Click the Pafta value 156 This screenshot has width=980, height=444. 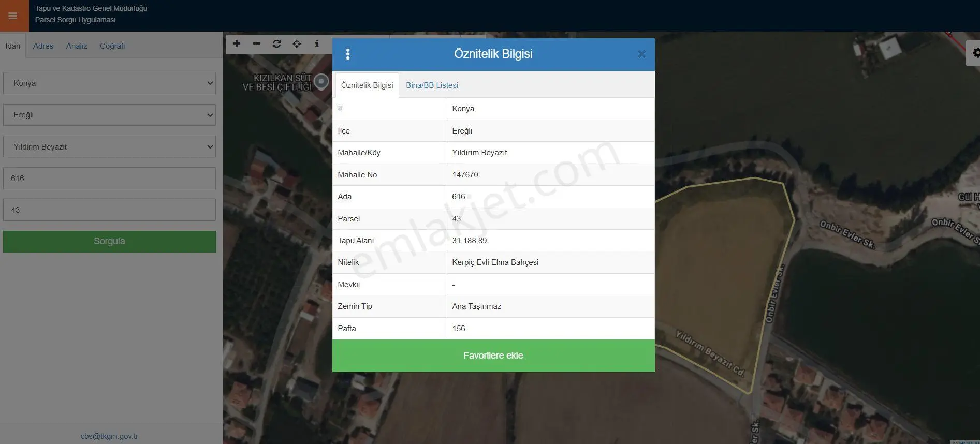tap(458, 329)
